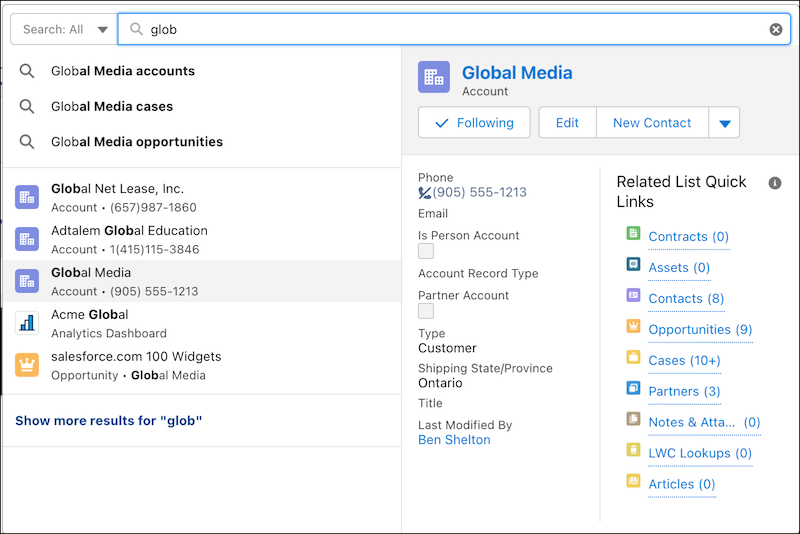Viewport: 800px width, 534px height.
Task: Click the search icon beside Global Media opportunities
Action: point(27,141)
